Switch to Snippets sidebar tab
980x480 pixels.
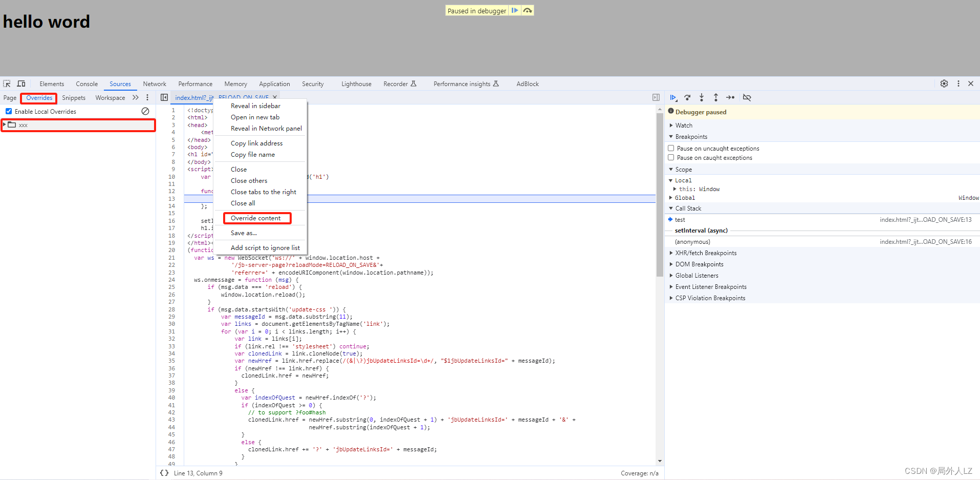point(74,97)
